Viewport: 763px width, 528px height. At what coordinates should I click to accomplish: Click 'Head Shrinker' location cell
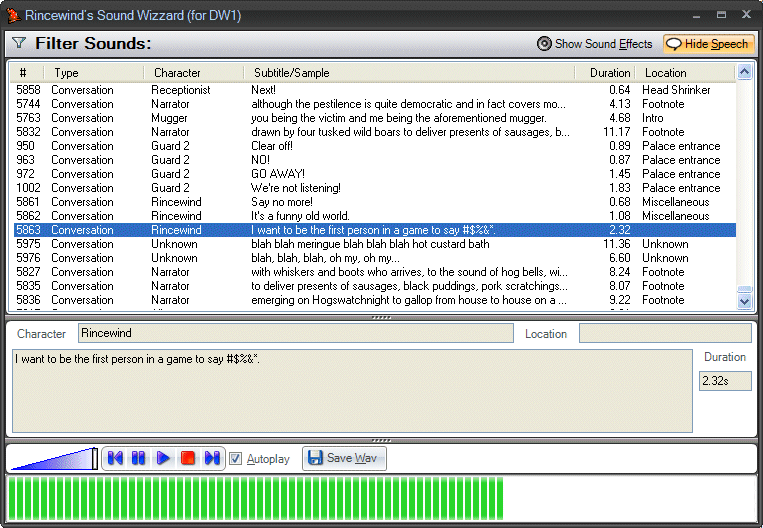676,90
